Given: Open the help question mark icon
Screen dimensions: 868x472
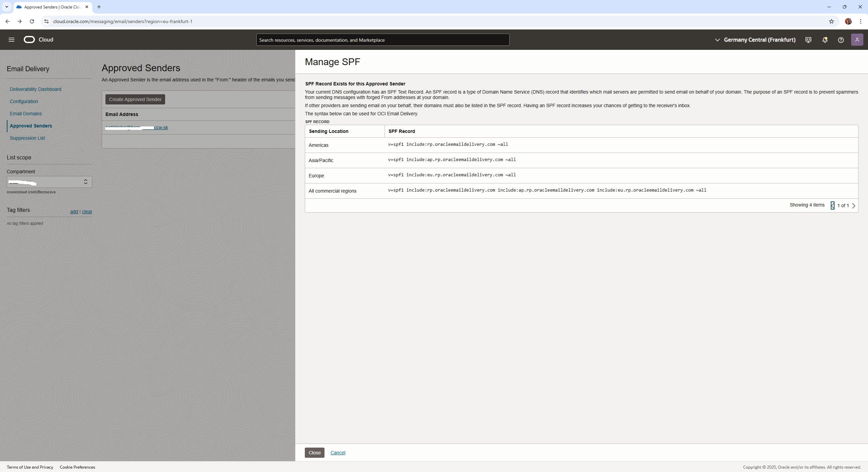Looking at the screenshot, I should 841,40.
